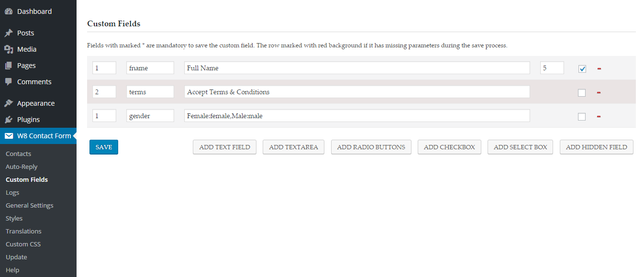
Task: Focus the Full Name label input field
Action: (x=357, y=68)
